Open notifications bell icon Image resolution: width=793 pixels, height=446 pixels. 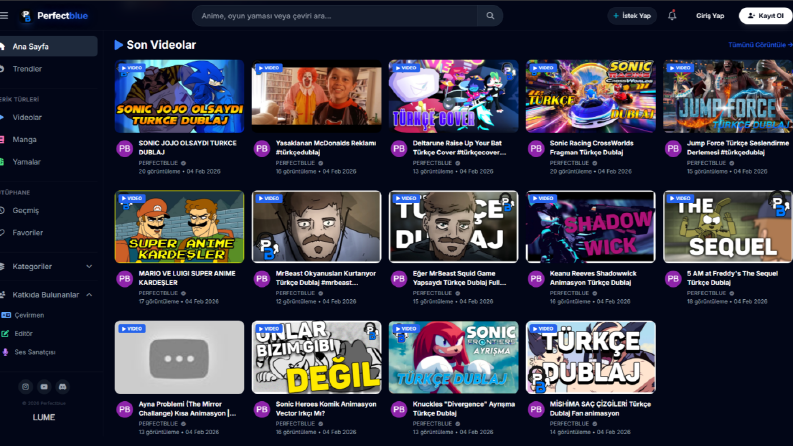tap(672, 16)
